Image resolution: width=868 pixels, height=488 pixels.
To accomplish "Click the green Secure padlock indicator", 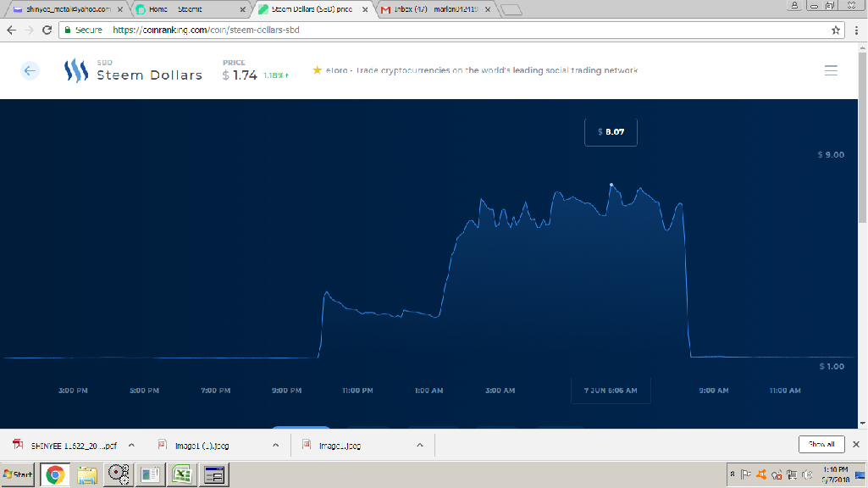I will coord(84,30).
